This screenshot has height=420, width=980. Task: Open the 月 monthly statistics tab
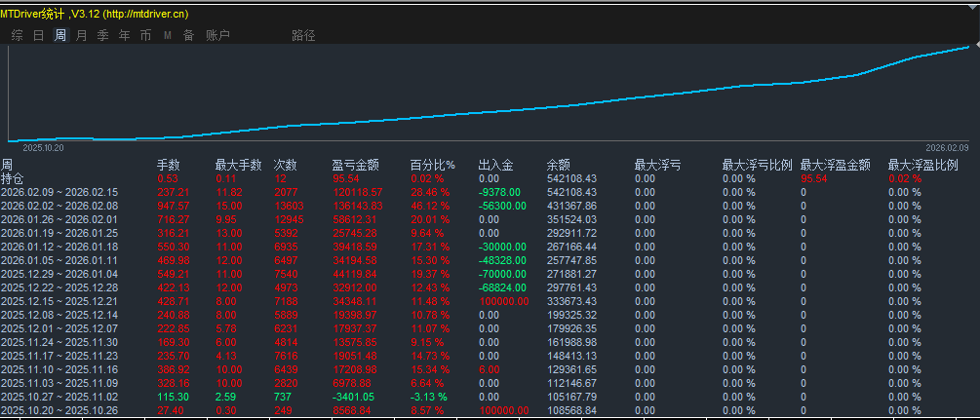81,36
